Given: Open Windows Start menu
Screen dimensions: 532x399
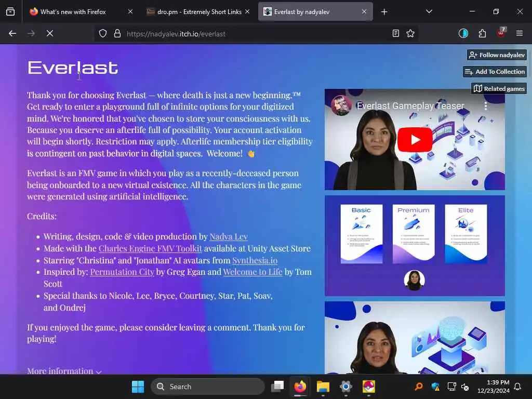Looking at the screenshot, I should 138,387.
